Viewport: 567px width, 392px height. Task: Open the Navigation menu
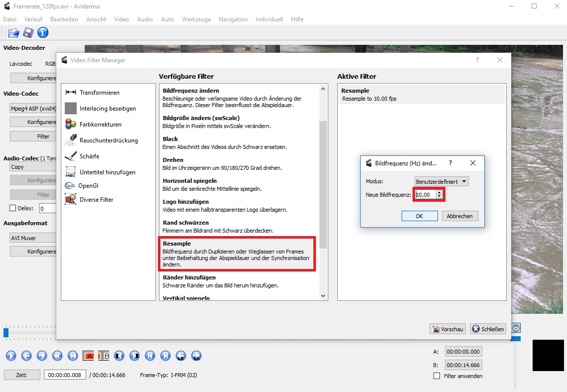point(233,19)
